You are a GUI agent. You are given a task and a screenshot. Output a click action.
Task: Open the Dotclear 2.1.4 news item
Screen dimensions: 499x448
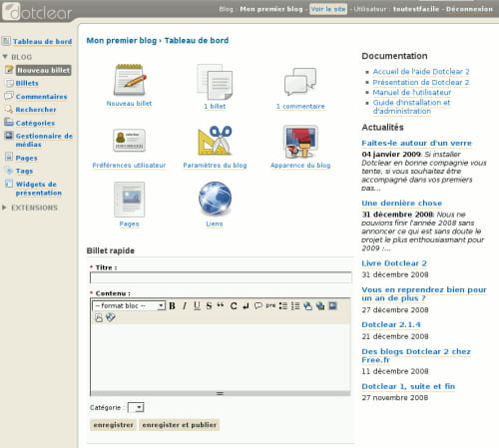[391, 324]
